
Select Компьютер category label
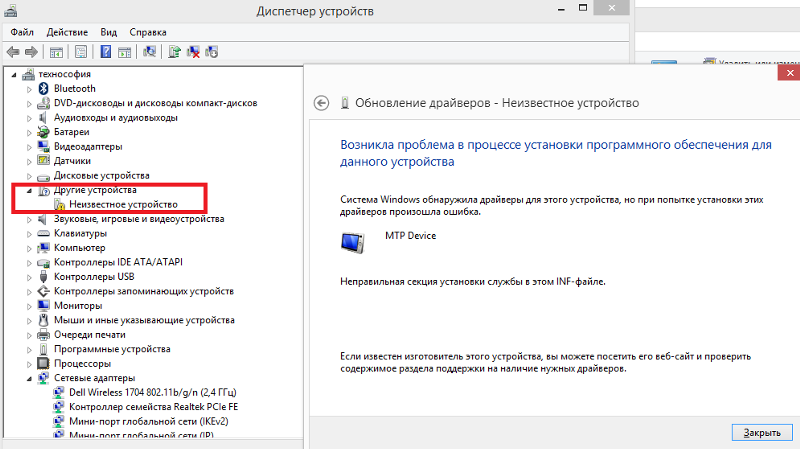click(x=80, y=248)
